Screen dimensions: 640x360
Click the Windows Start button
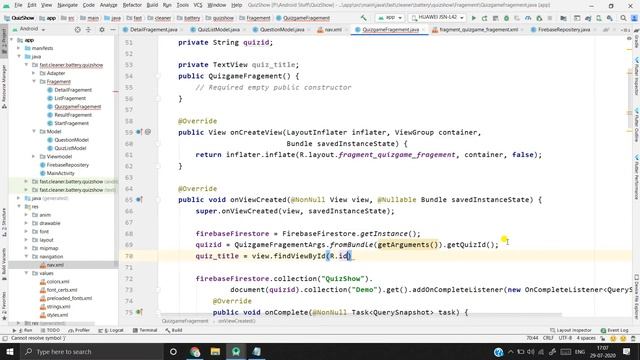(9, 351)
